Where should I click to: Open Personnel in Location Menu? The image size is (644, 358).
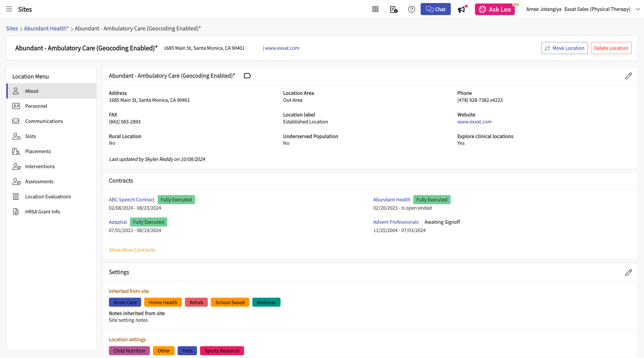tap(36, 106)
